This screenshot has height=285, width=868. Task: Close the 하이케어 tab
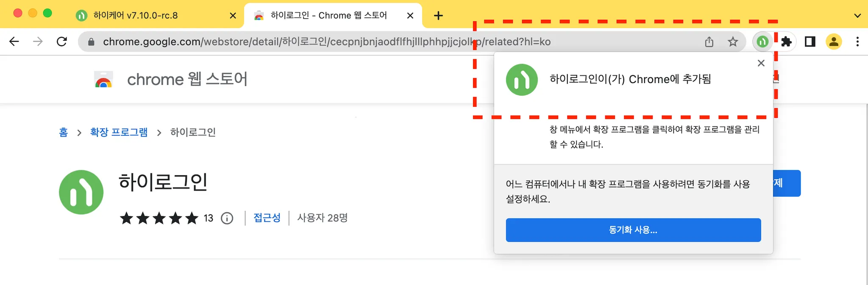coord(233,16)
